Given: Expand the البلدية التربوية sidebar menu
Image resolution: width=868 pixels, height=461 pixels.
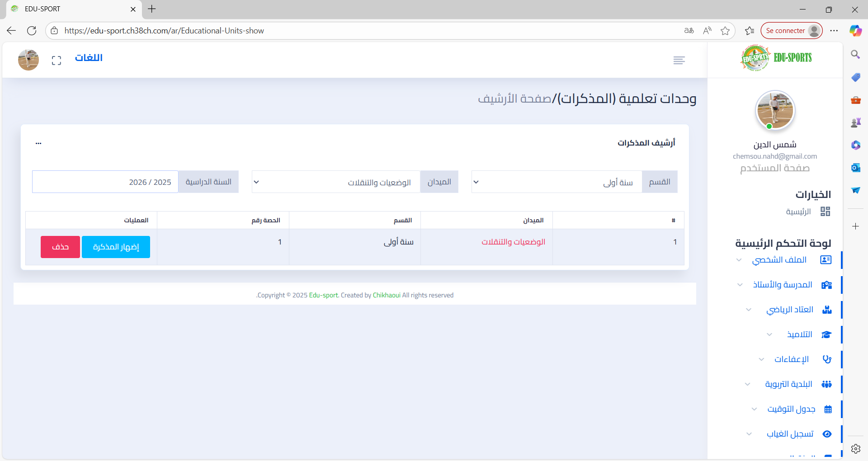Looking at the screenshot, I should tap(788, 384).
